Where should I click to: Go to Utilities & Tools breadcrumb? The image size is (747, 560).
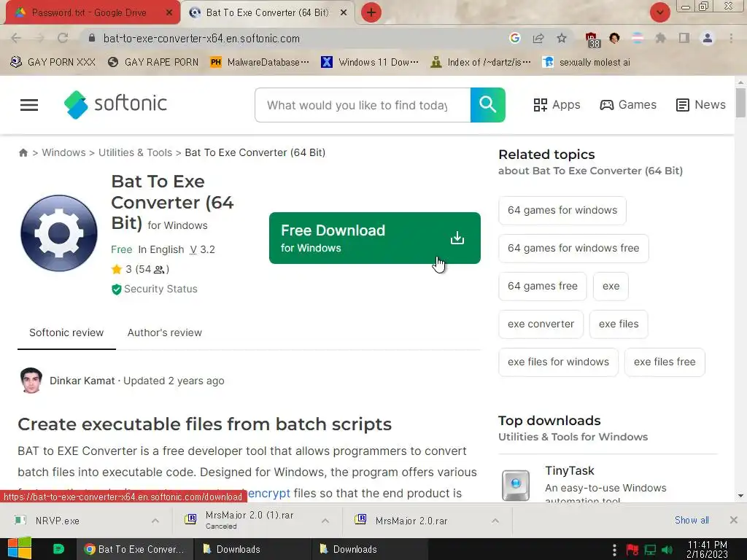pyautogui.click(x=135, y=152)
